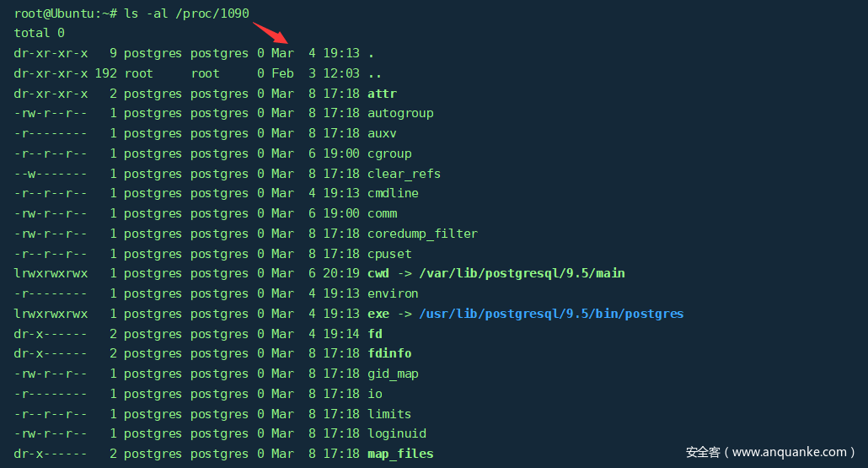The height and width of the screenshot is (468, 868).
Task: Click the root@Ubuntu shell prompt
Action: [x=64, y=13]
